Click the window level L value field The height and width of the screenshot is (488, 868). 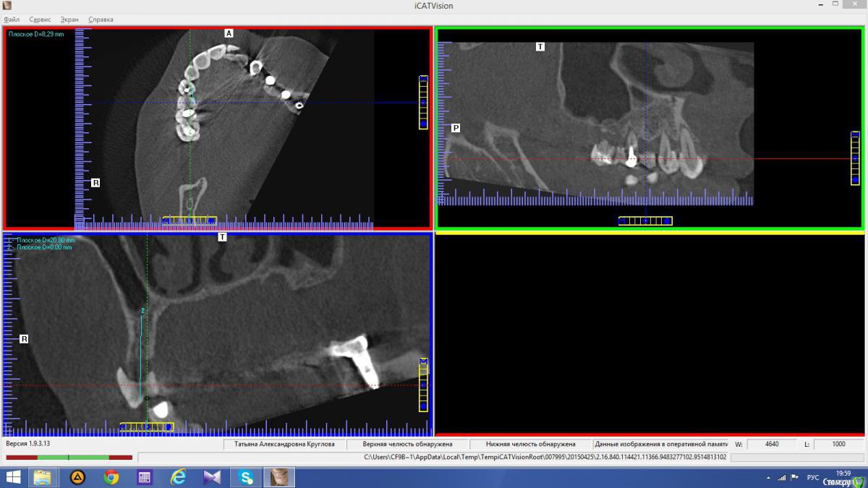tap(838, 444)
